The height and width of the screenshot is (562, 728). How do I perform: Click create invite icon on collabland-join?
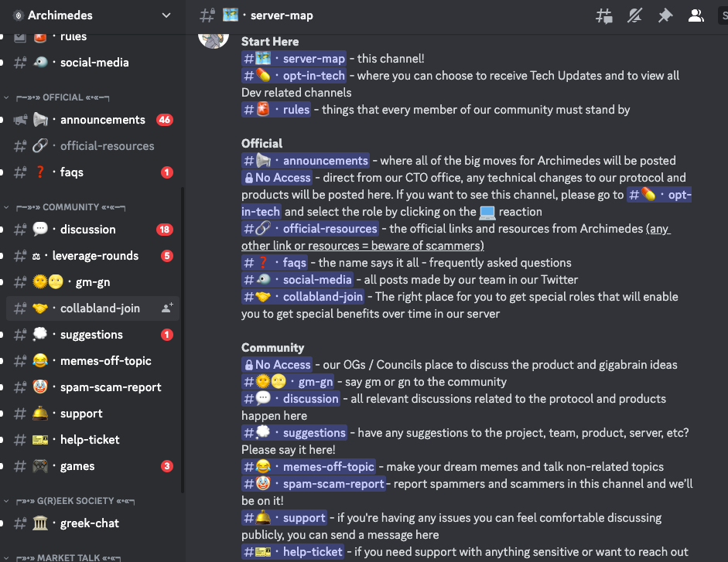click(167, 308)
